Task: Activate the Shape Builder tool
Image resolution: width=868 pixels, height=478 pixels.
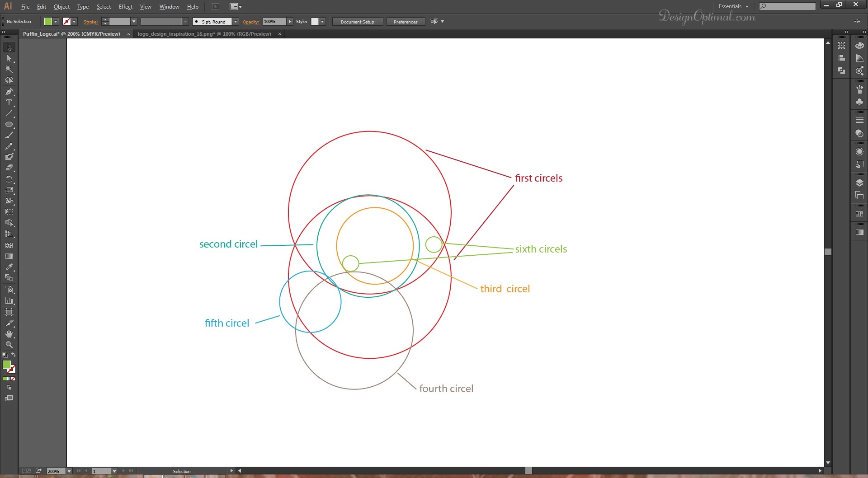Action: (x=9, y=223)
